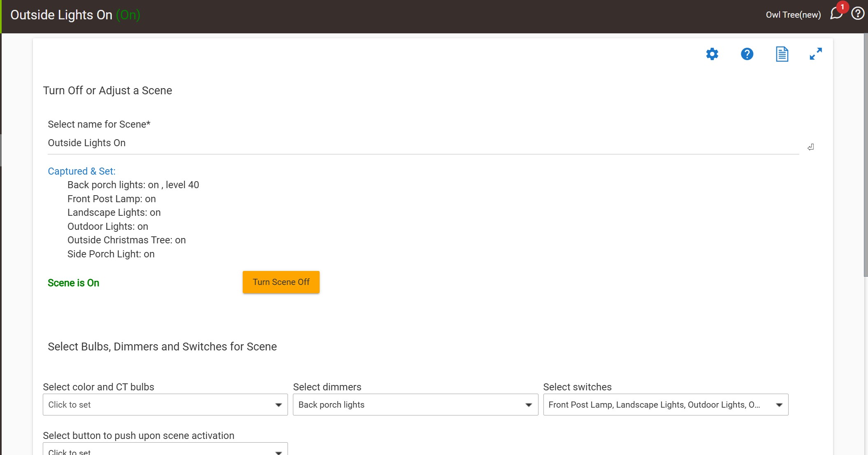Click the 'Scene is On' status text
Screen dimensions: 868x455
point(73,283)
